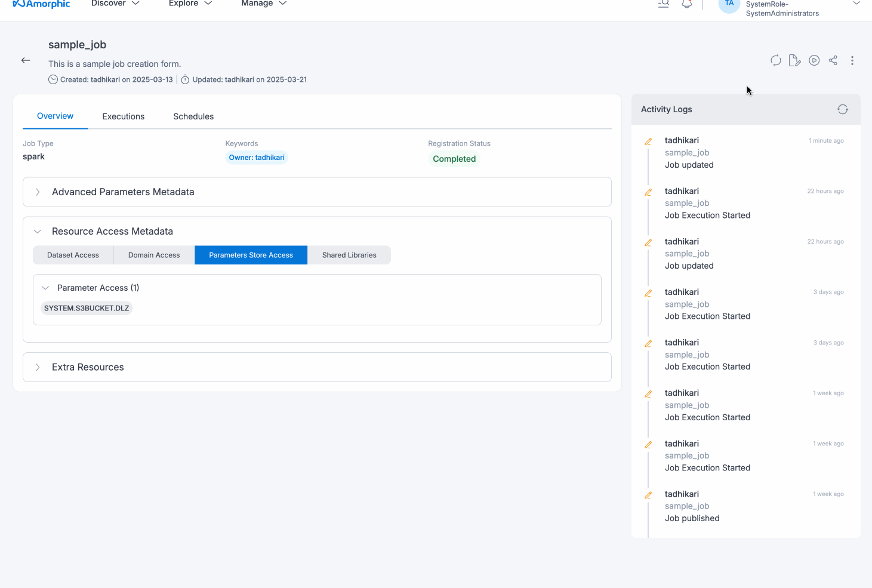Open the global search icon
This screenshot has height=588, width=872.
click(x=663, y=4)
